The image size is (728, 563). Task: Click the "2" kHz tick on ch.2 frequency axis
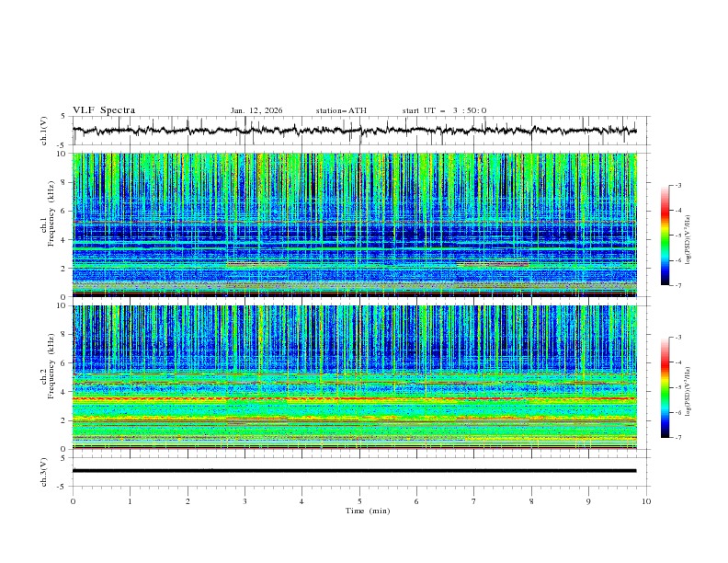tap(65, 420)
